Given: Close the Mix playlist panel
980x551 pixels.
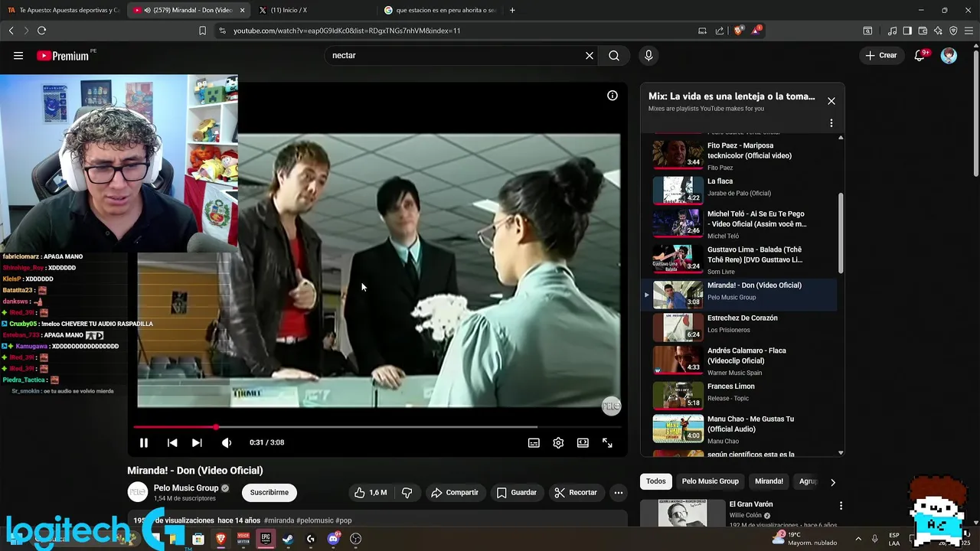Looking at the screenshot, I should [x=831, y=101].
